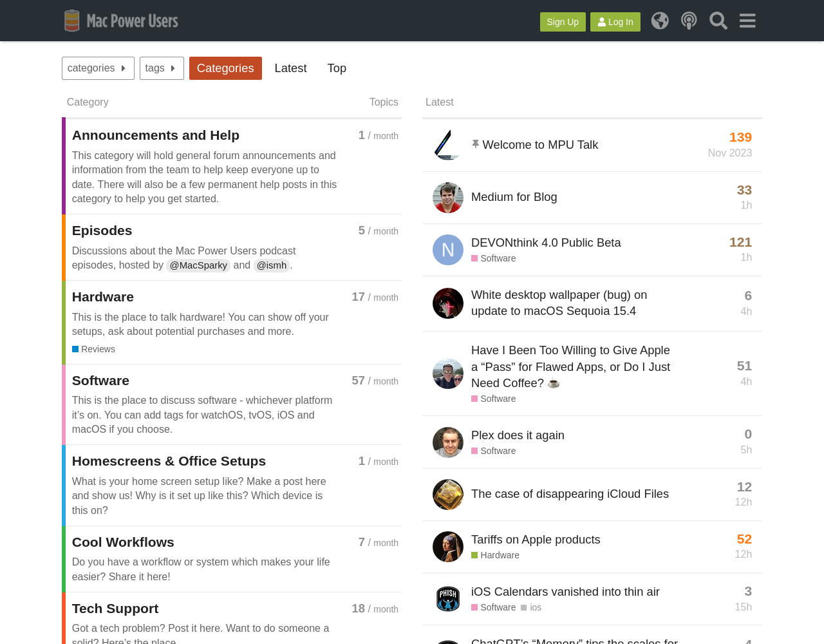Open the @ismh mention
Viewport: 824px width, 644px height.
pyautogui.click(x=272, y=265)
